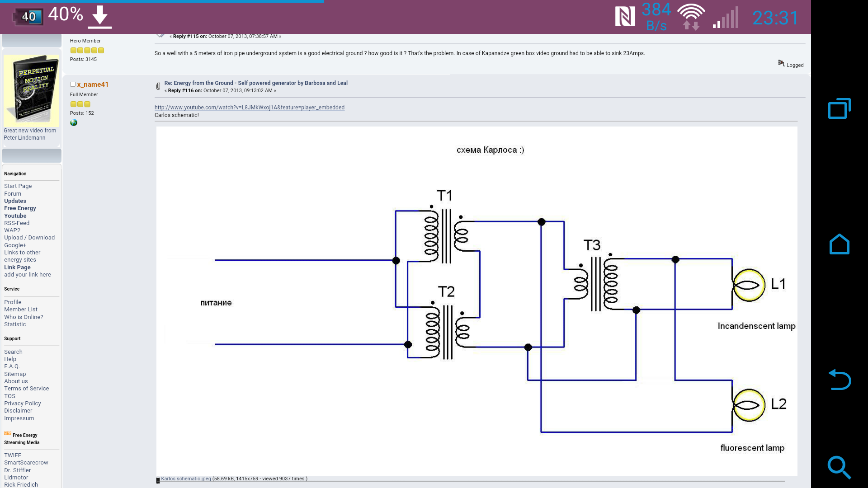Open the YouTube video link
The height and width of the screenshot is (488, 868).
(249, 108)
